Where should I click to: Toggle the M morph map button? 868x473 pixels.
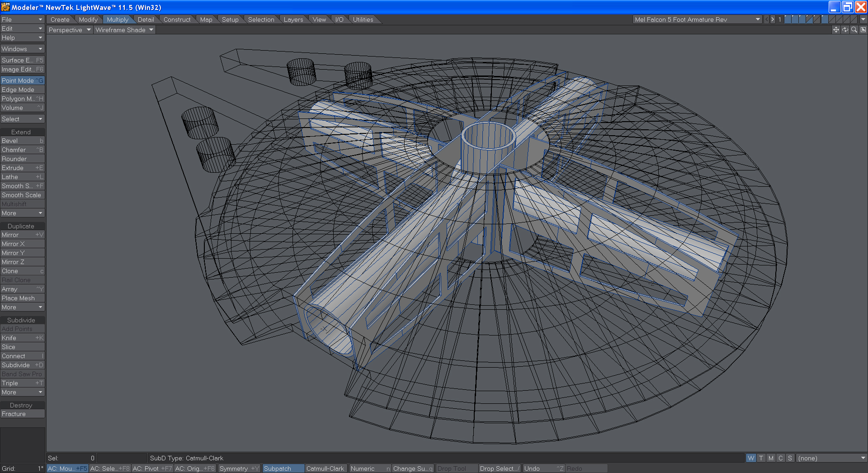(x=771, y=458)
